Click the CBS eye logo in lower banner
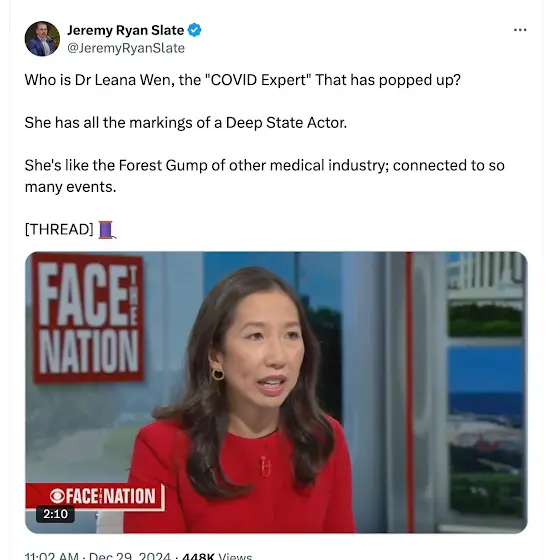 point(57,496)
